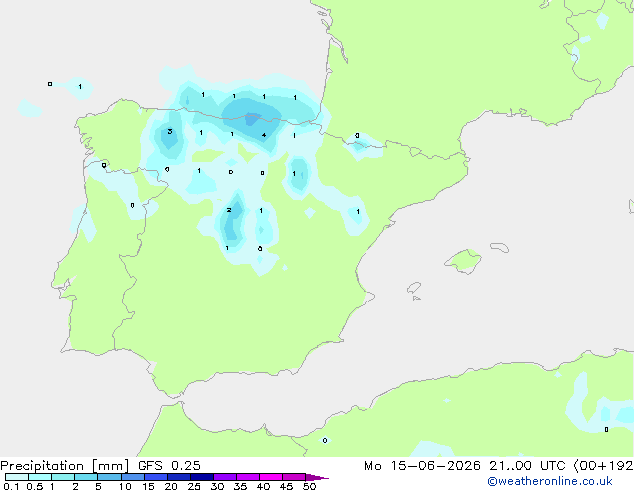Click the Mallorca island on the map
The image size is (634, 490).
click(463, 262)
